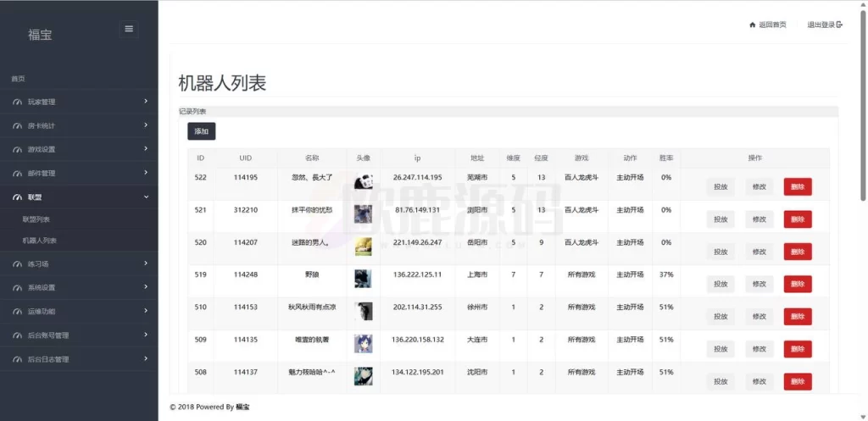This screenshot has width=868, height=421.
Task: Click the gauge icon beside 玩家管理
Action: click(x=18, y=102)
